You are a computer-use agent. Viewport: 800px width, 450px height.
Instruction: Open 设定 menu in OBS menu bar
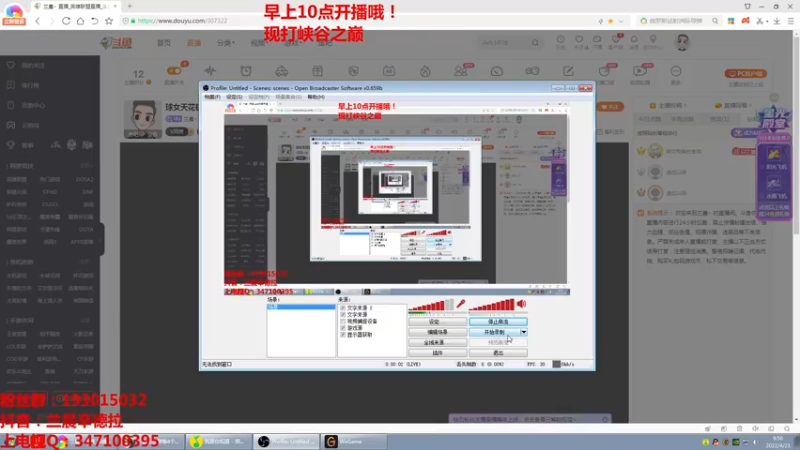(x=234, y=97)
